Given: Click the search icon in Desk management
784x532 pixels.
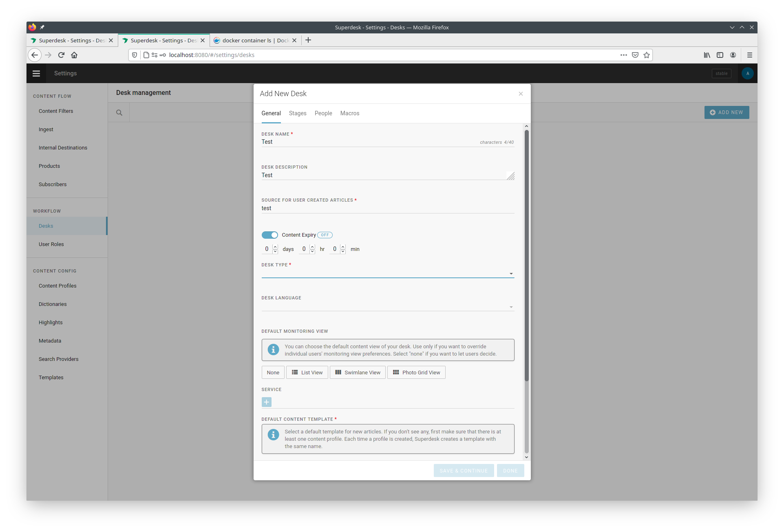Looking at the screenshot, I should (x=119, y=112).
